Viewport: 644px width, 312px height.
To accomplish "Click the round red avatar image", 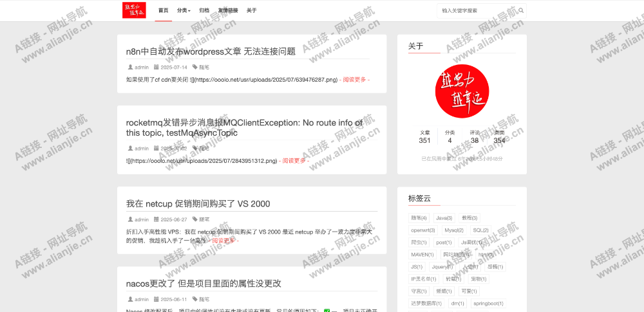I will (462, 91).
